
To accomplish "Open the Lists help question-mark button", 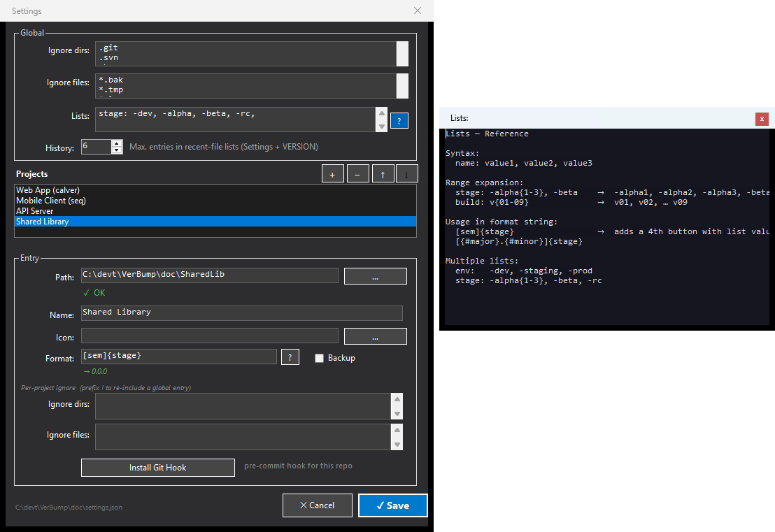I will [399, 120].
